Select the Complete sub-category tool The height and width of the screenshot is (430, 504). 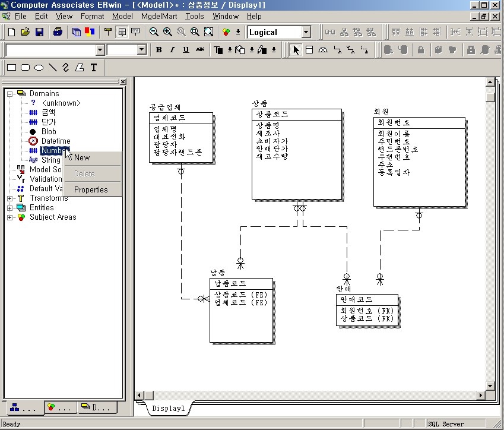pos(323,50)
